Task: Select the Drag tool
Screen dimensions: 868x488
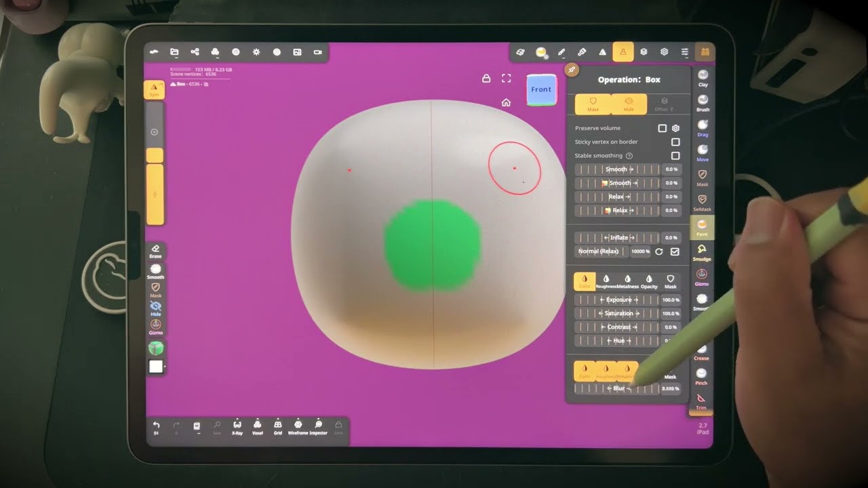Action: [x=703, y=128]
